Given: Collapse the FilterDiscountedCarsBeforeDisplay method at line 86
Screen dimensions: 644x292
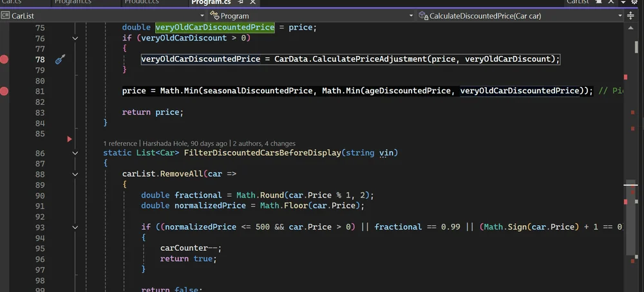Looking at the screenshot, I should click(x=75, y=153).
